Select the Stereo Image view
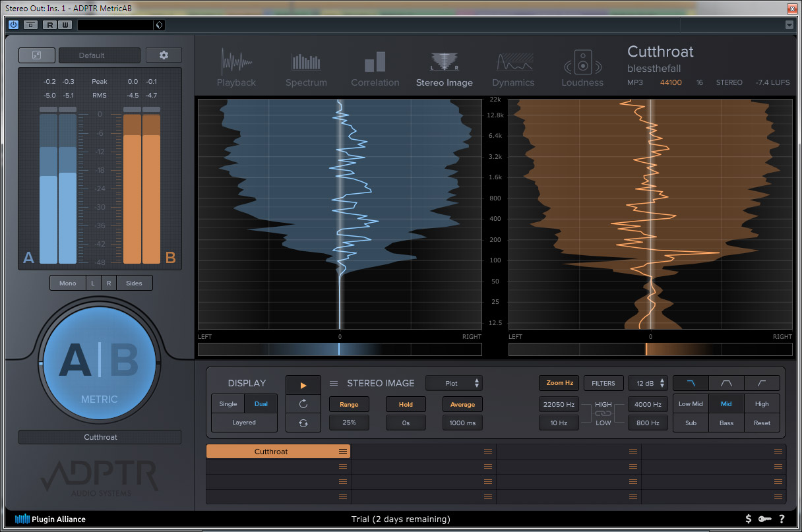 pyautogui.click(x=444, y=69)
